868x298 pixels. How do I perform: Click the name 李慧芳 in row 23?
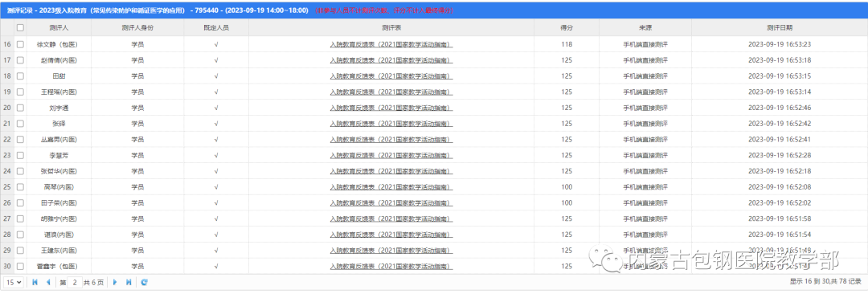[59, 155]
